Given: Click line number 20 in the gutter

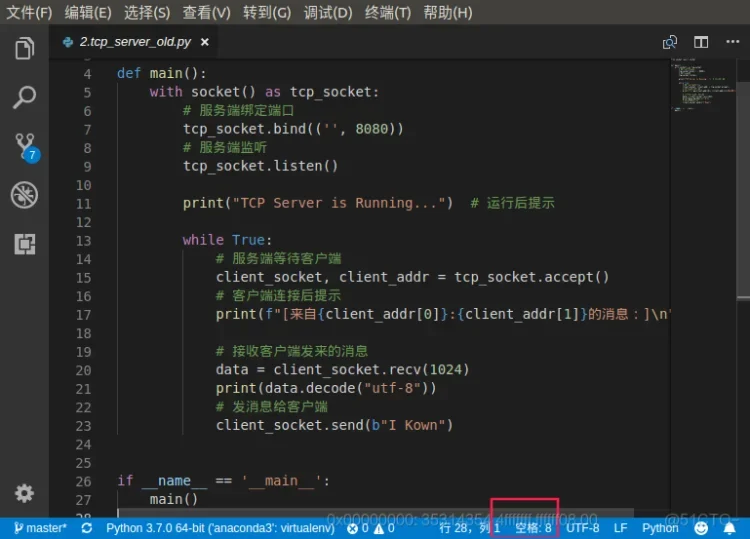Looking at the screenshot, I should (83, 370).
